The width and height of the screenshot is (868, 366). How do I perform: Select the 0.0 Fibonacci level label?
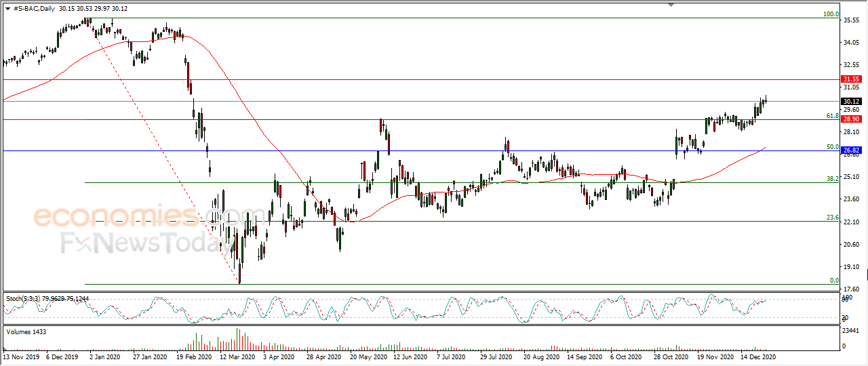point(835,281)
